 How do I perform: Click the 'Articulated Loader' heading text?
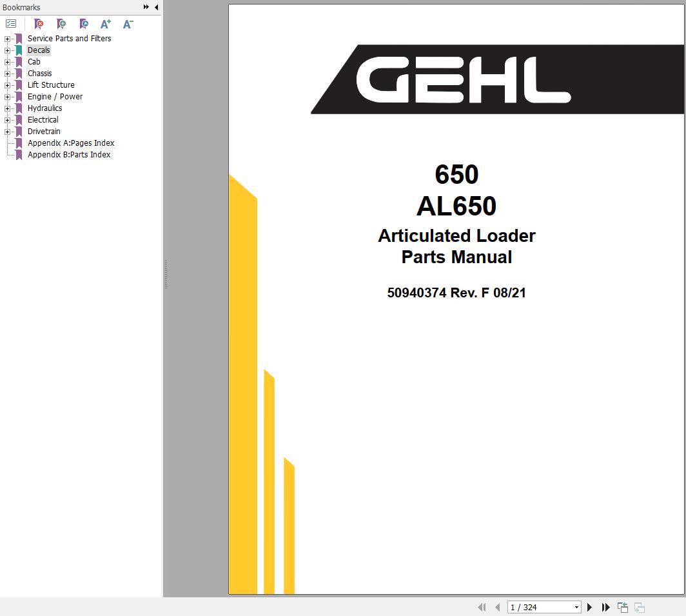(x=456, y=235)
